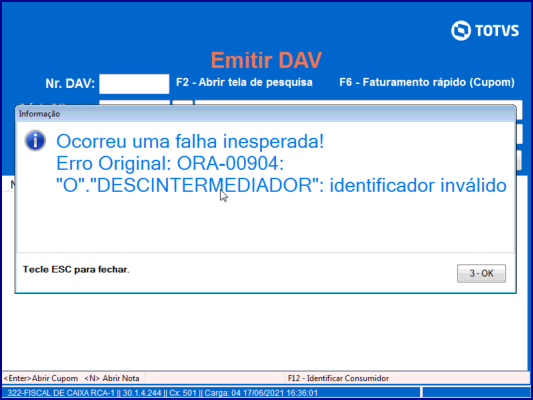533x400 pixels.
Task: Click the 3 - OK button
Action: click(x=481, y=274)
